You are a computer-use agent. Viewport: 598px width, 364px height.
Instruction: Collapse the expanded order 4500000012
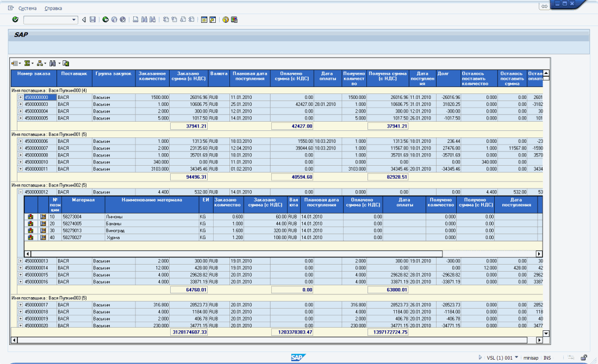tap(21, 192)
